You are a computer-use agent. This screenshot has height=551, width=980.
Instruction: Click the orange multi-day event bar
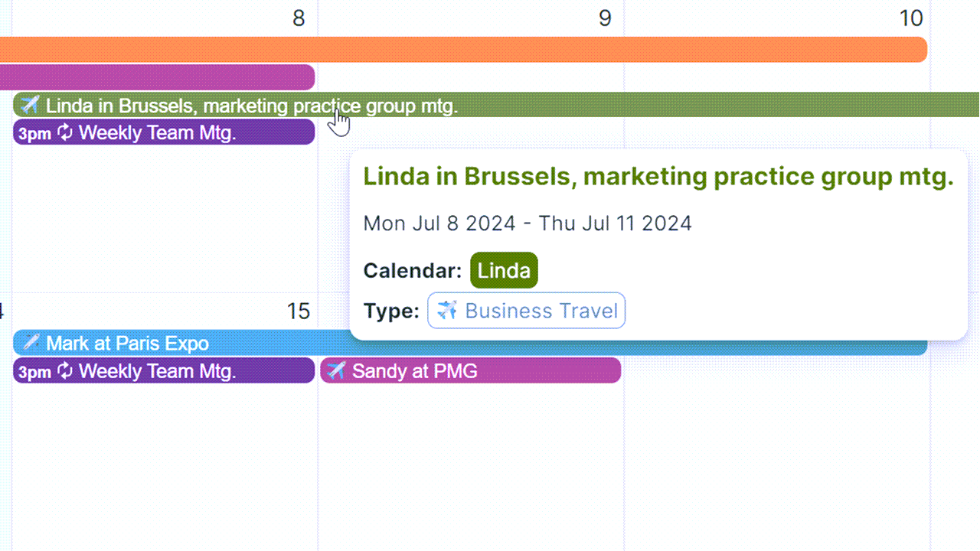click(x=463, y=49)
